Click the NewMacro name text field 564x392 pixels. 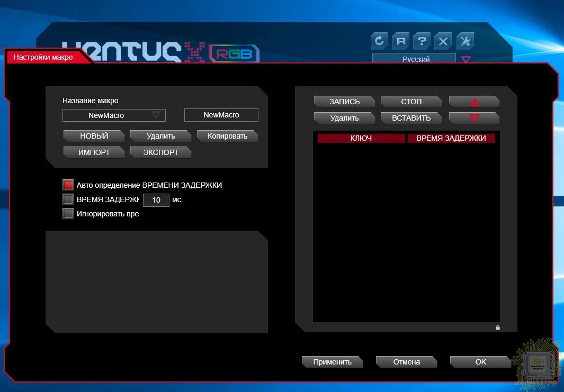coord(221,115)
